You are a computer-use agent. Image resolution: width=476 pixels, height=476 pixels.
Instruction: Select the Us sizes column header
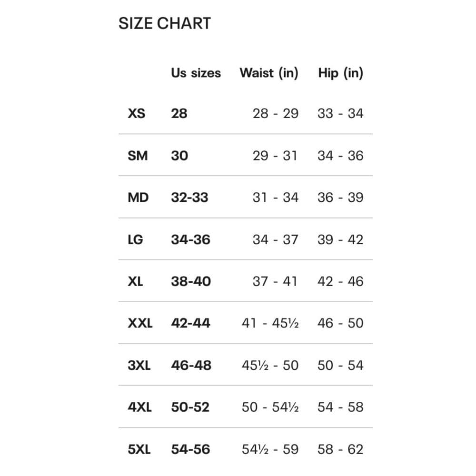coord(196,73)
